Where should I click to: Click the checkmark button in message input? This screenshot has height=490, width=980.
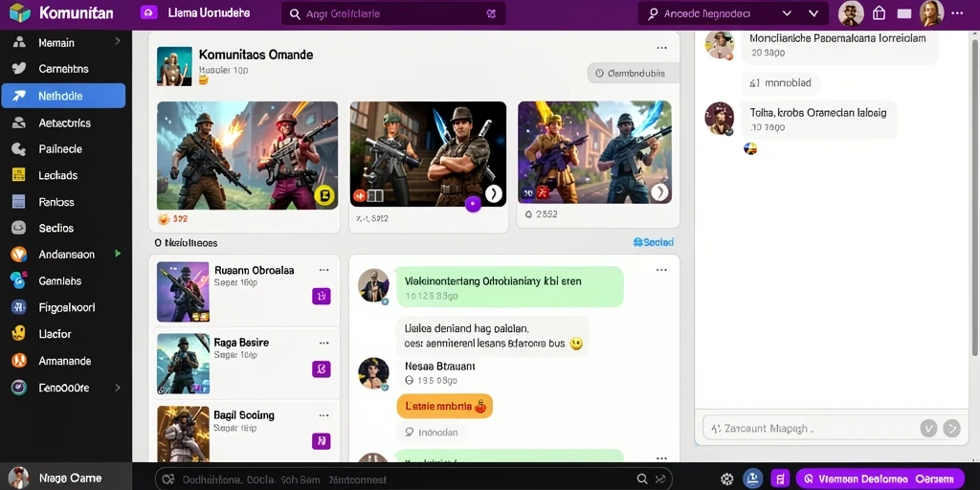pos(928,428)
